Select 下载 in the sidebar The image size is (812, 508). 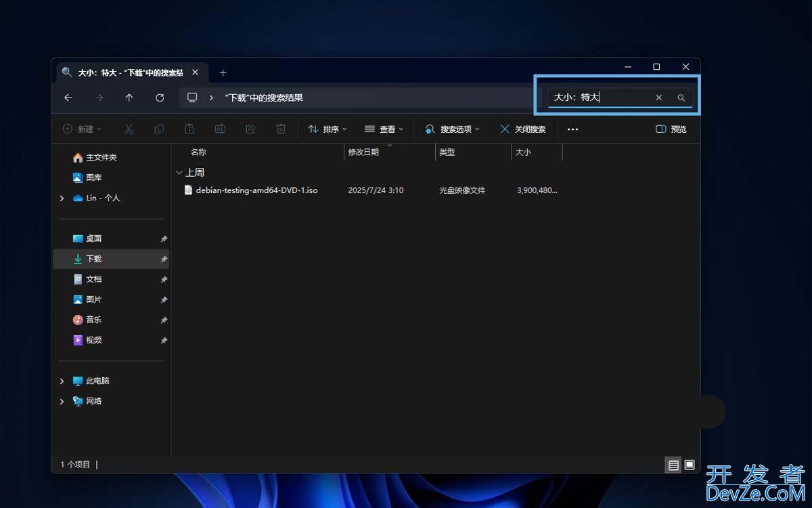tap(111, 259)
